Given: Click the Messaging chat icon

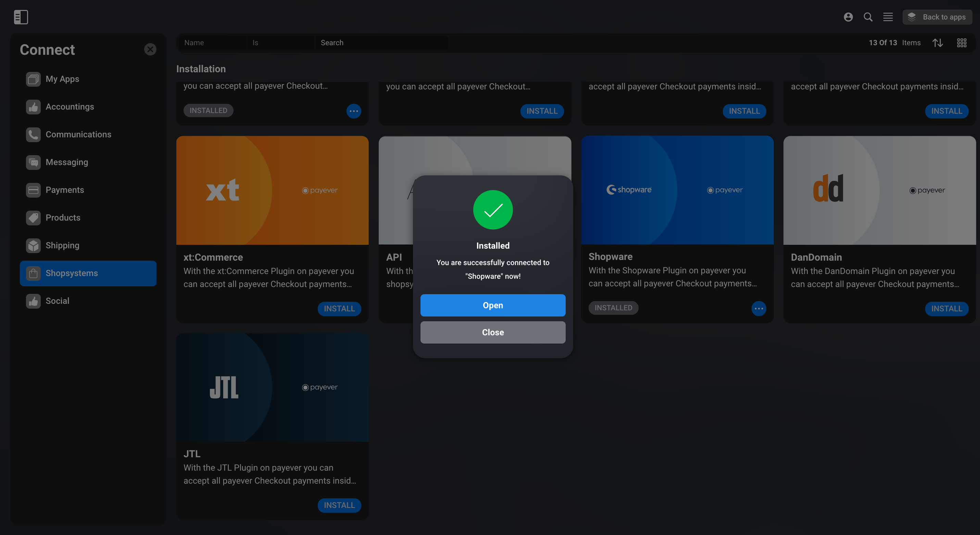Looking at the screenshot, I should (x=34, y=162).
